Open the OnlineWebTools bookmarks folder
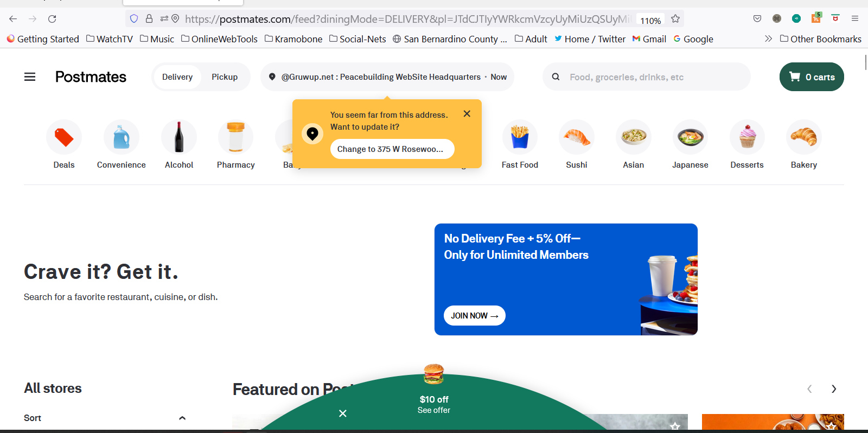 (x=219, y=39)
